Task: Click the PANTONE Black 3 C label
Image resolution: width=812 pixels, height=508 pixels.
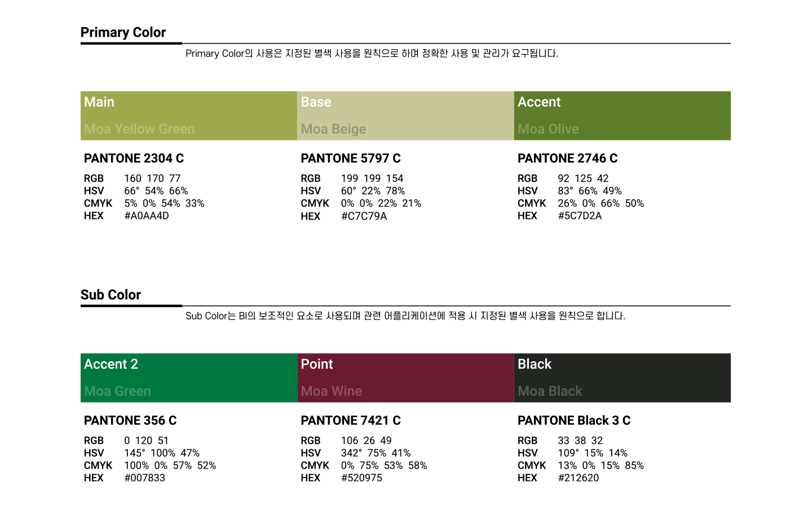Action: [x=573, y=421]
